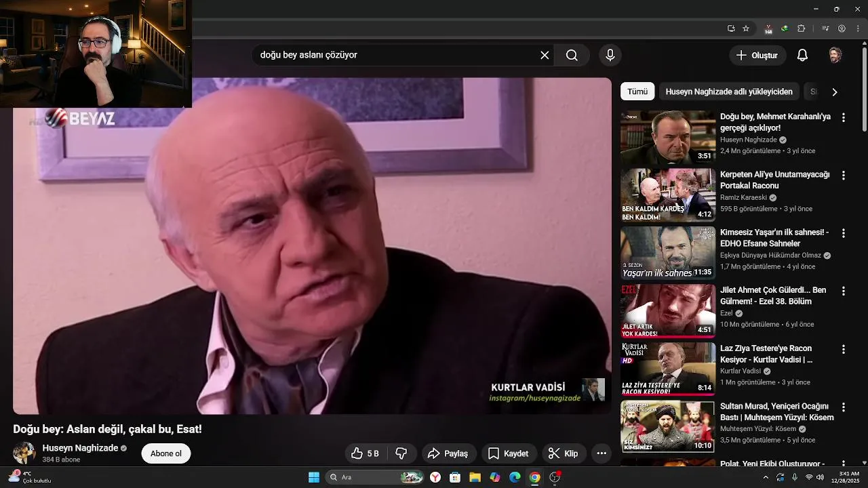Open volume speaker tray icon

820,477
